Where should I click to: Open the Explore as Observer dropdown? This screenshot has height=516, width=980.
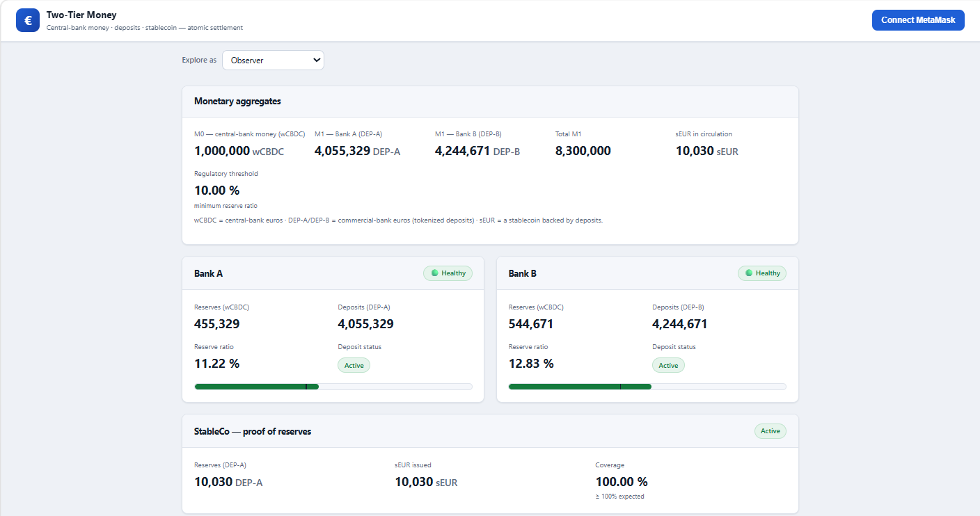click(x=273, y=61)
